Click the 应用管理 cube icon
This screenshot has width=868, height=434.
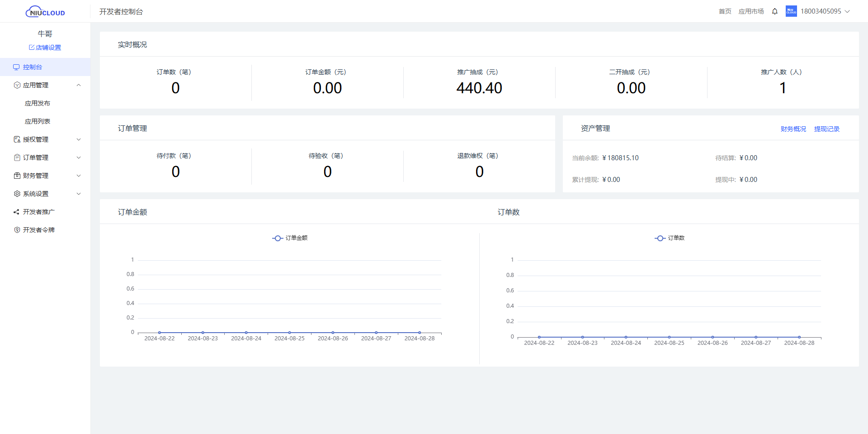[17, 85]
